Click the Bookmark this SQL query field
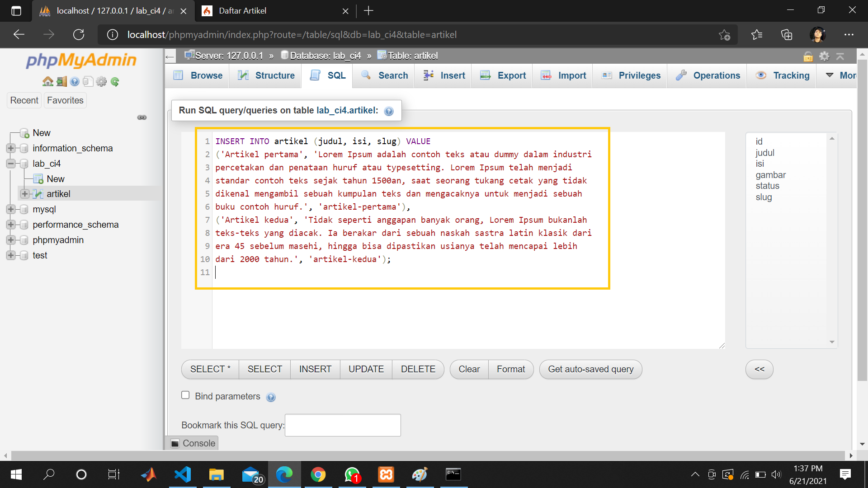 (342, 425)
